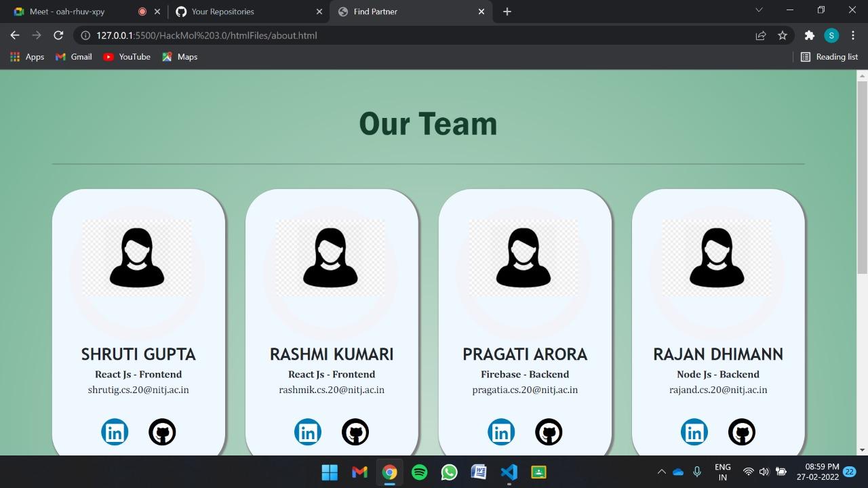Click the scrollbar down arrow
The height and width of the screenshot is (488, 868).
(x=862, y=449)
